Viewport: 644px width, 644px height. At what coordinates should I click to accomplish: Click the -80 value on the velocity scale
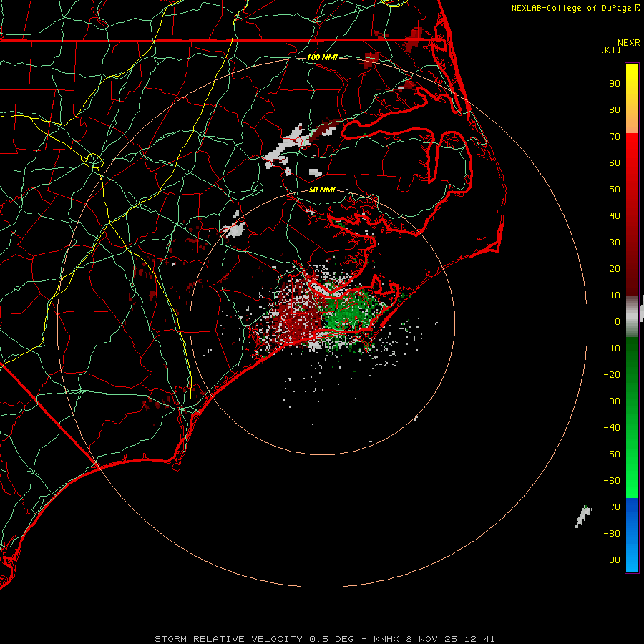point(612,534)
